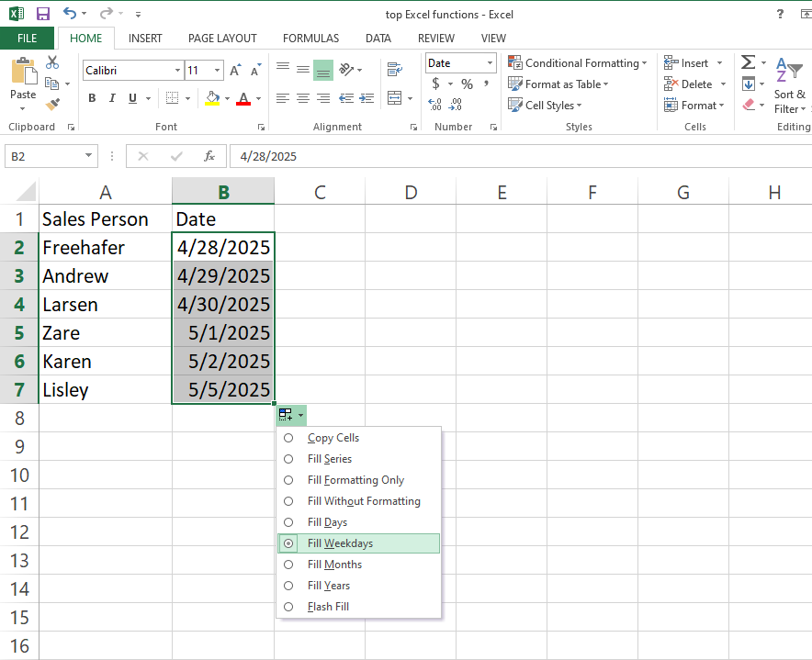
Task: Select the Fill Years radio option
Action: click(x=288, y=586)
